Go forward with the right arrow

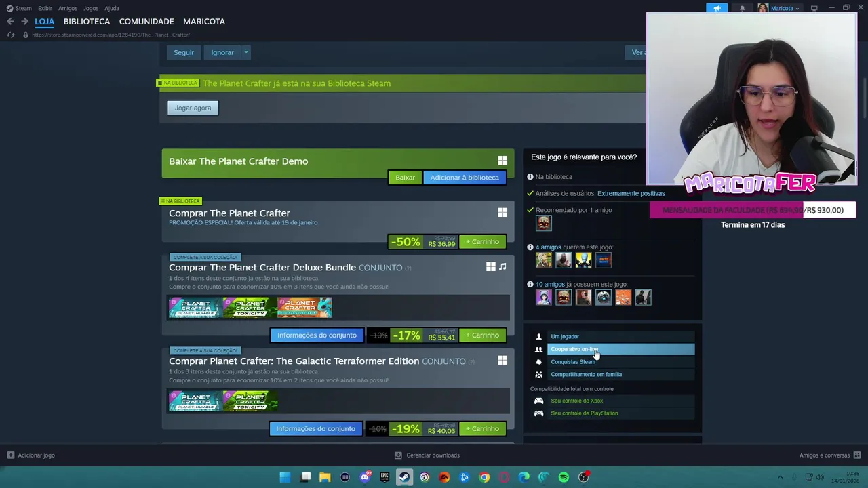(24, 22)
